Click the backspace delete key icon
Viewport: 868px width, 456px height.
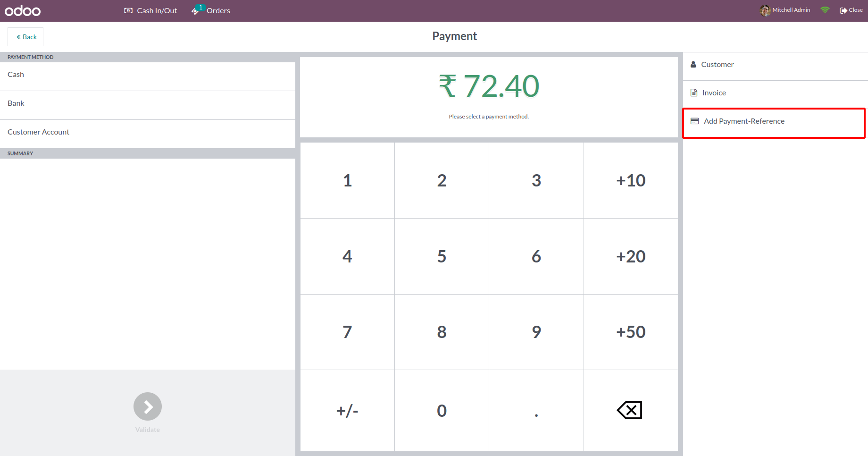[630, 410]
